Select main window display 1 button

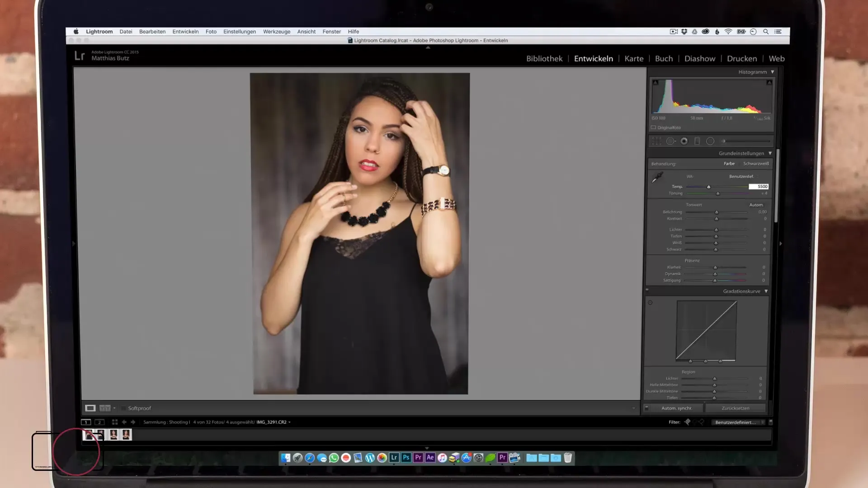tap(86, 422)
